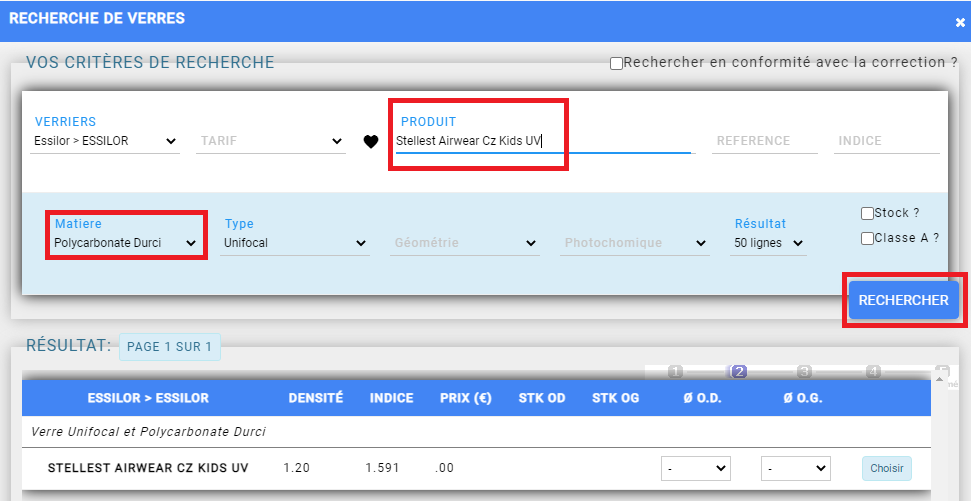
Task: Click STELLEST AIRWEAR CZ KIDS UV result name
Action: [148, 468]
